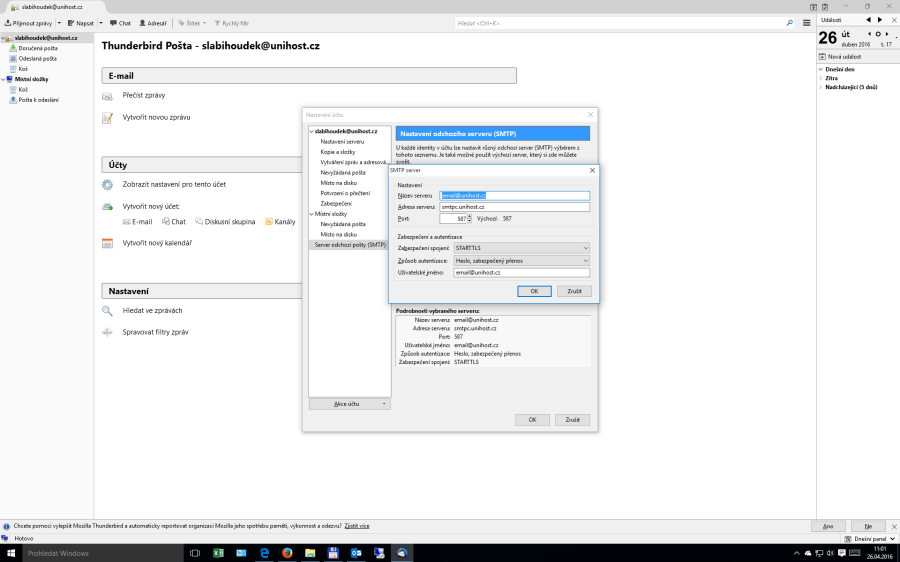Switch to the calendar tab icon

pos(813,7)
